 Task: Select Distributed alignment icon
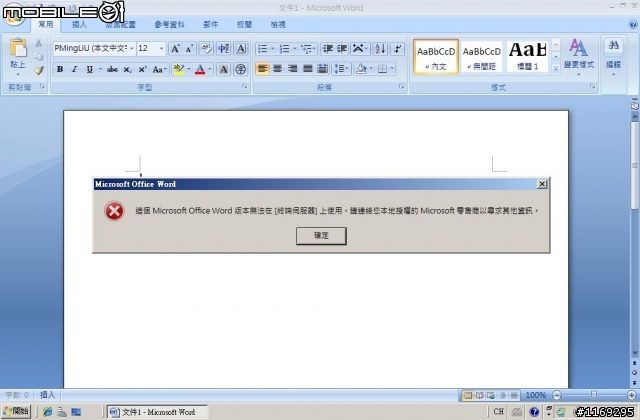coord(322,69)
